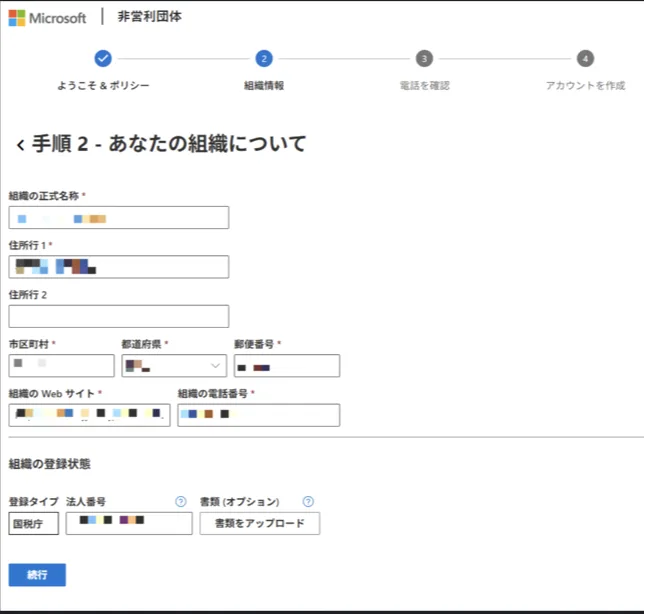The image size is (645, 614).
Task: Open the 都道府県 dropdown
Action: tap(174, 366)
